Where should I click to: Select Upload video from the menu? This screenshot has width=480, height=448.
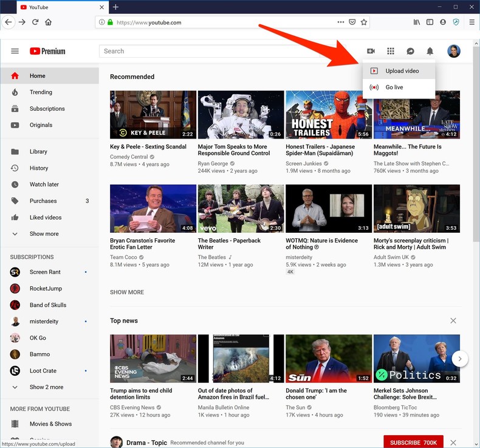click(x=402, y=71)
